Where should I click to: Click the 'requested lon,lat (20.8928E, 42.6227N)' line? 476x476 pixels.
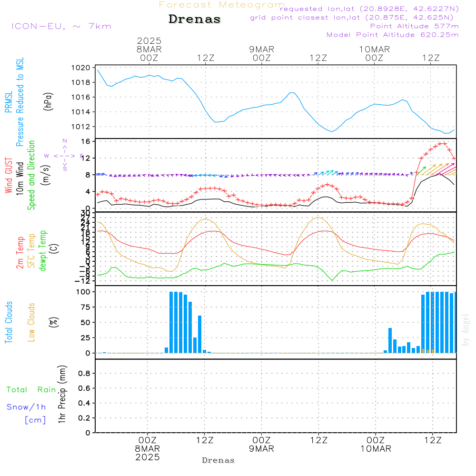[x=369, y=9]
